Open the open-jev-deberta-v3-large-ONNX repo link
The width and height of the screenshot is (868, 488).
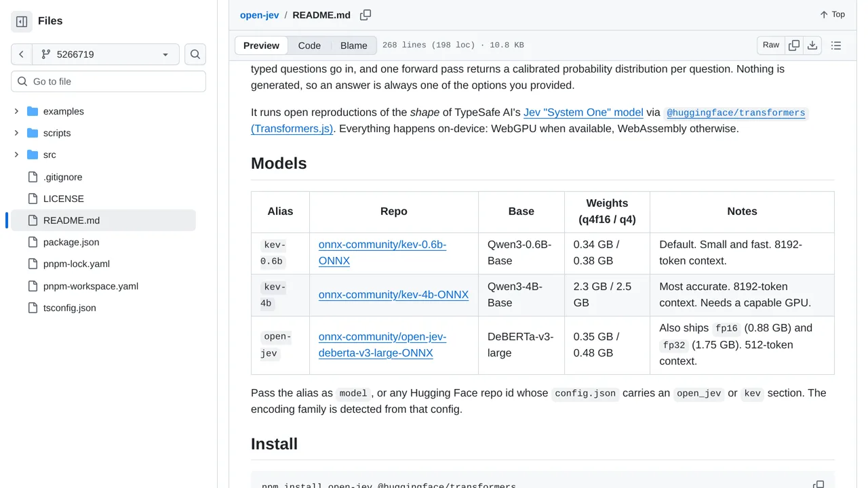[382, 345]
